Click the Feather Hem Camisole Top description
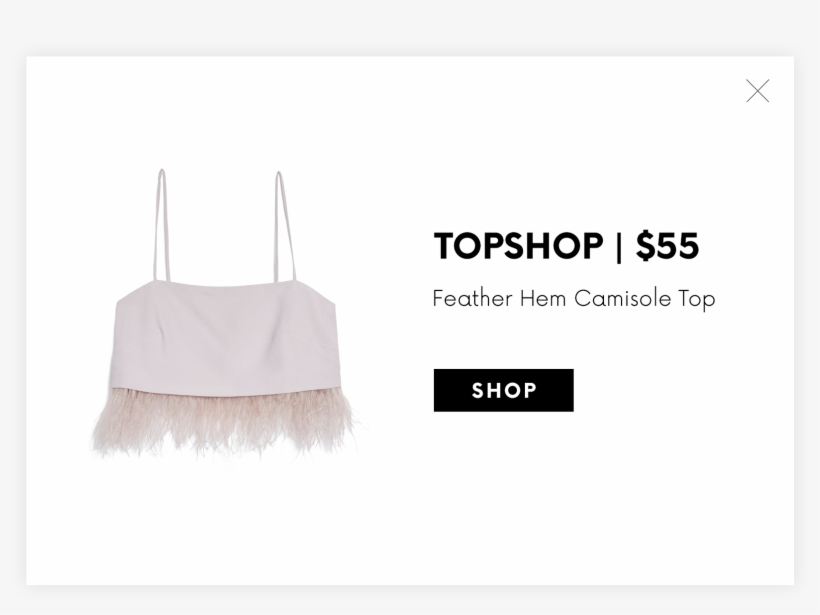The image size is (820, 615). click(x=574, y=299)
